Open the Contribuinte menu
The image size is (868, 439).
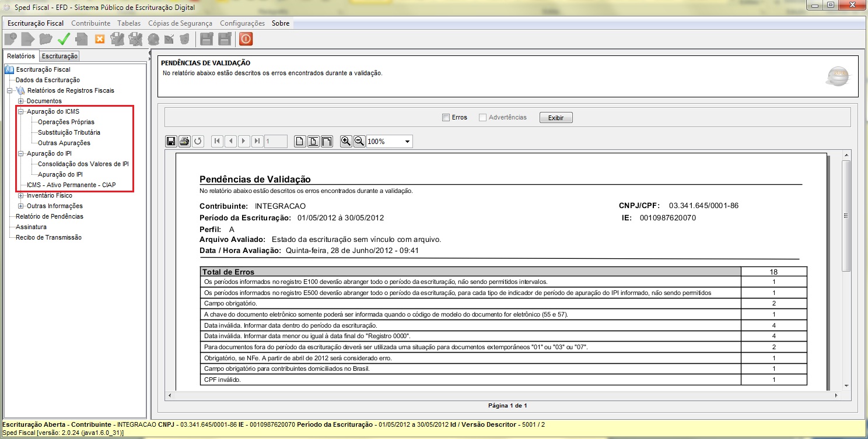(x=90, y=23)
